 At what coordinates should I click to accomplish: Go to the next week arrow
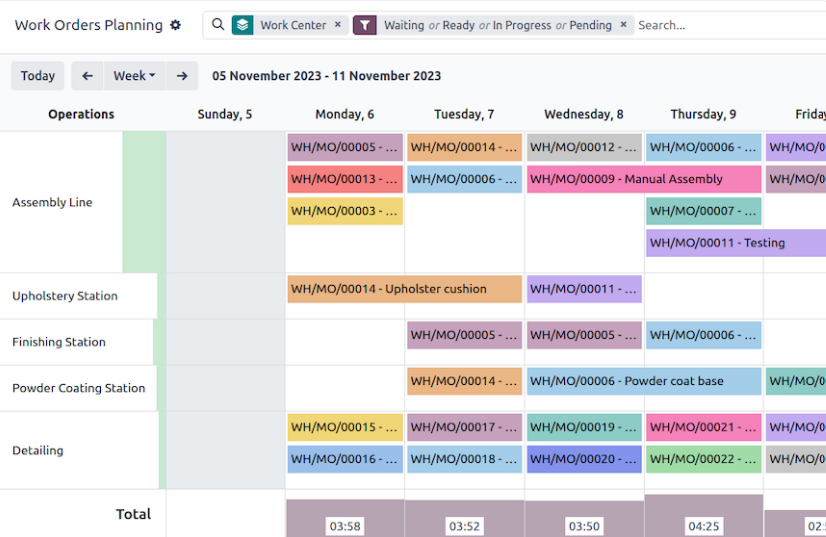(182, 76)
